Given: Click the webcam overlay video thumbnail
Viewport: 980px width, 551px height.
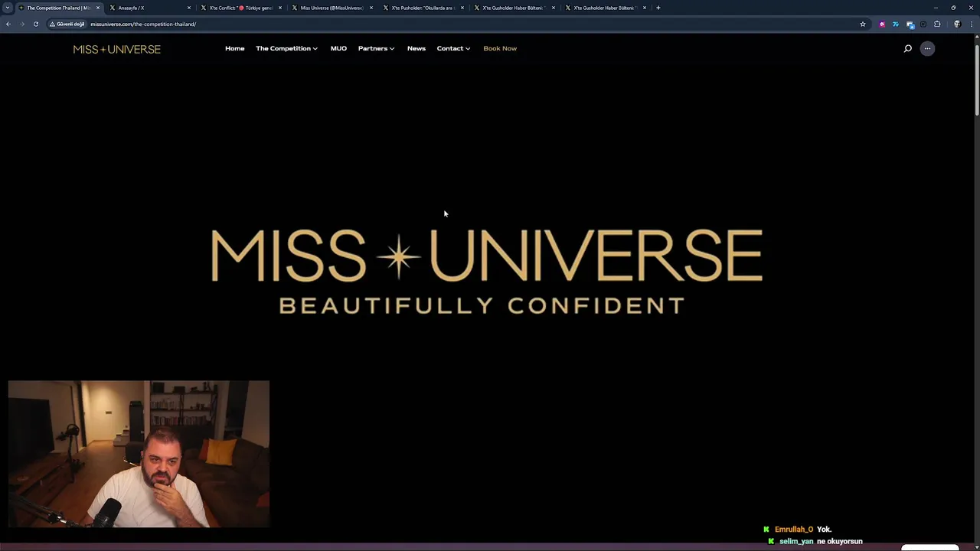Looking at the screenshot, I should 139,454.
